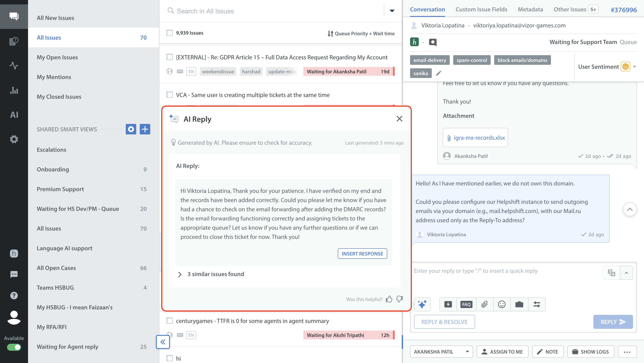Click the AI sparkle reply icon
This screenshot has width=644, height=363.
point(422,304)
